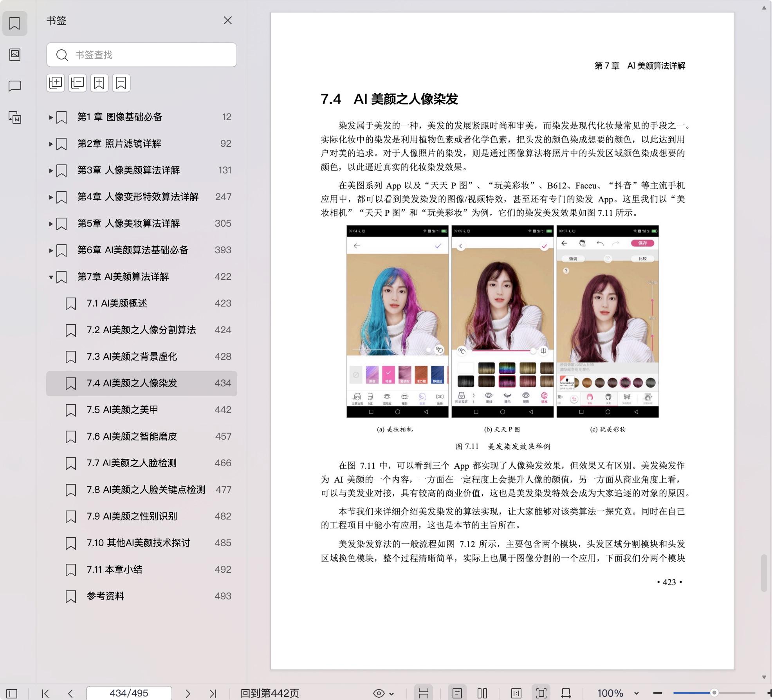Expand chapter 第5章 人像美妆算法详解
The height and width of the screenshot is (700, 772).
pyautogui.click(x=51, y=224)
